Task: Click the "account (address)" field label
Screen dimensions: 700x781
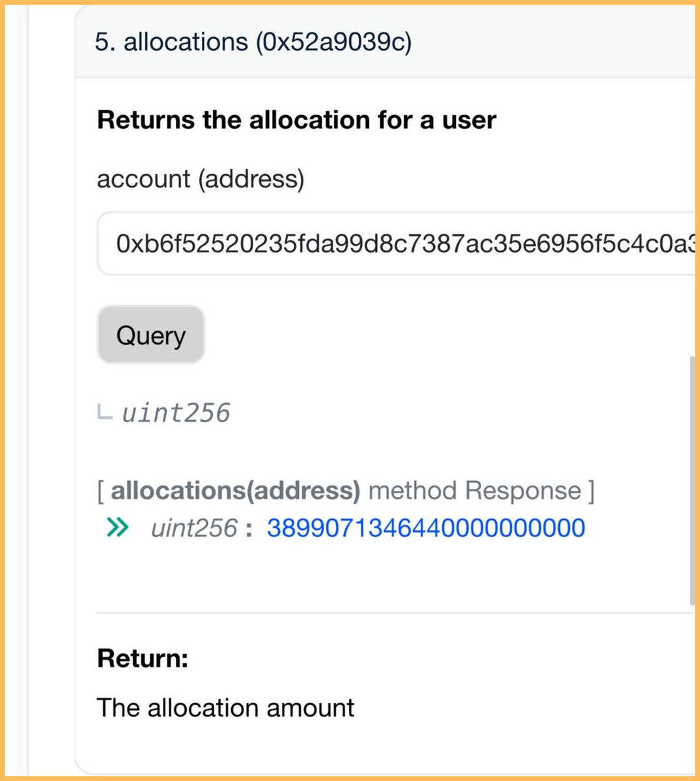Action: pyautogui.click(x=201, y=178)
